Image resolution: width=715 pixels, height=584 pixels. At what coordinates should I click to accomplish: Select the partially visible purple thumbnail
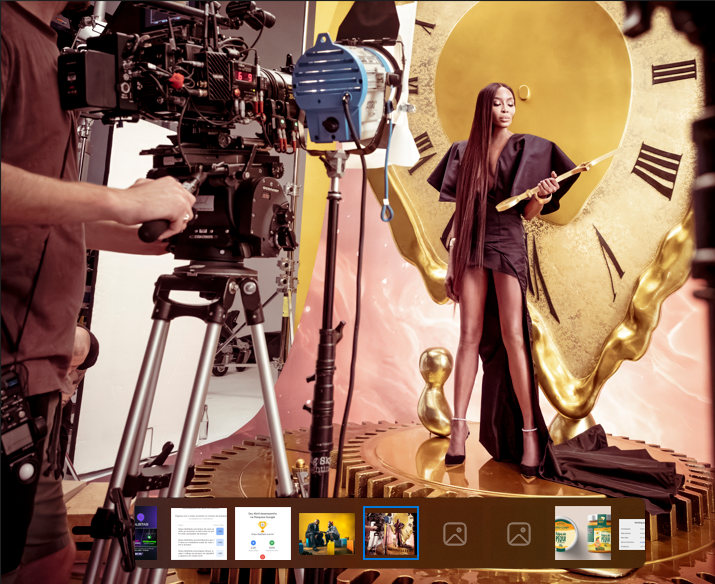coord(146,533)
